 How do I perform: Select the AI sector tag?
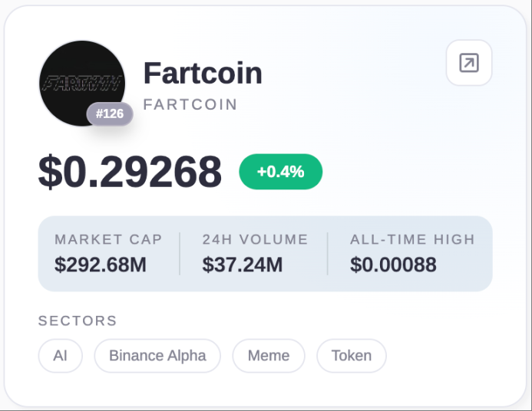click(61, 356)
